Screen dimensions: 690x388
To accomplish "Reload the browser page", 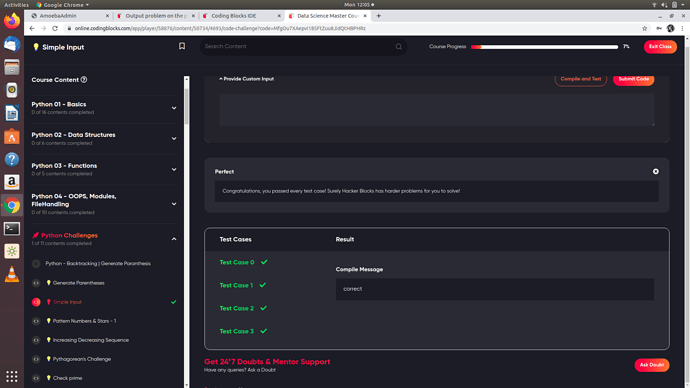I will pos(55,28).
